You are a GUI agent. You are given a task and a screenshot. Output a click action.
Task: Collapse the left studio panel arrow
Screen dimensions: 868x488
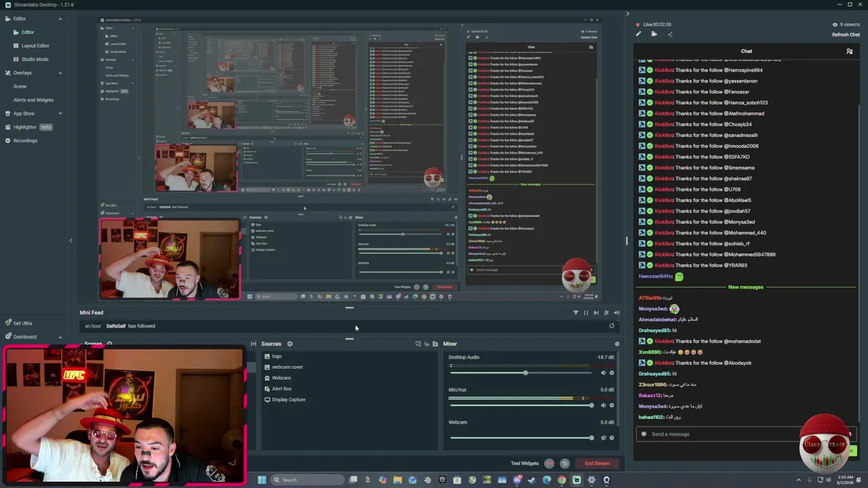71,241
